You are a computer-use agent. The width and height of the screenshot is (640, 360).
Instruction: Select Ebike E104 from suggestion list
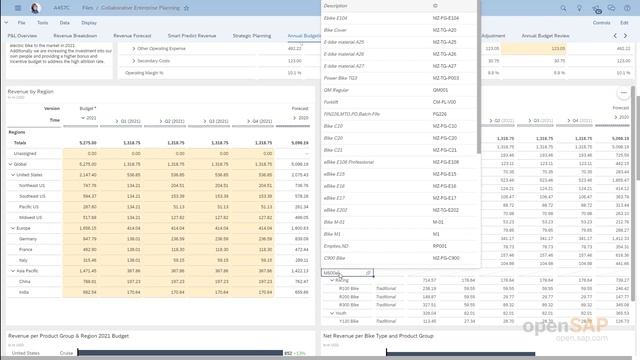[399, 18]
